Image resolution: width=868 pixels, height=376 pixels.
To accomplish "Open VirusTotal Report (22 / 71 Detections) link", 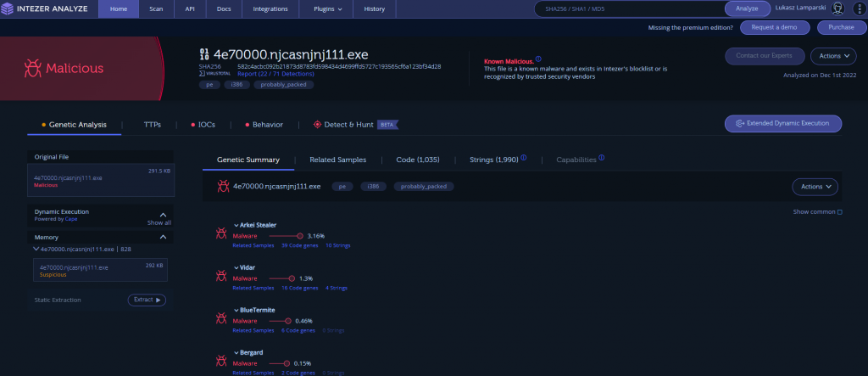I will (x=272, y=74).
